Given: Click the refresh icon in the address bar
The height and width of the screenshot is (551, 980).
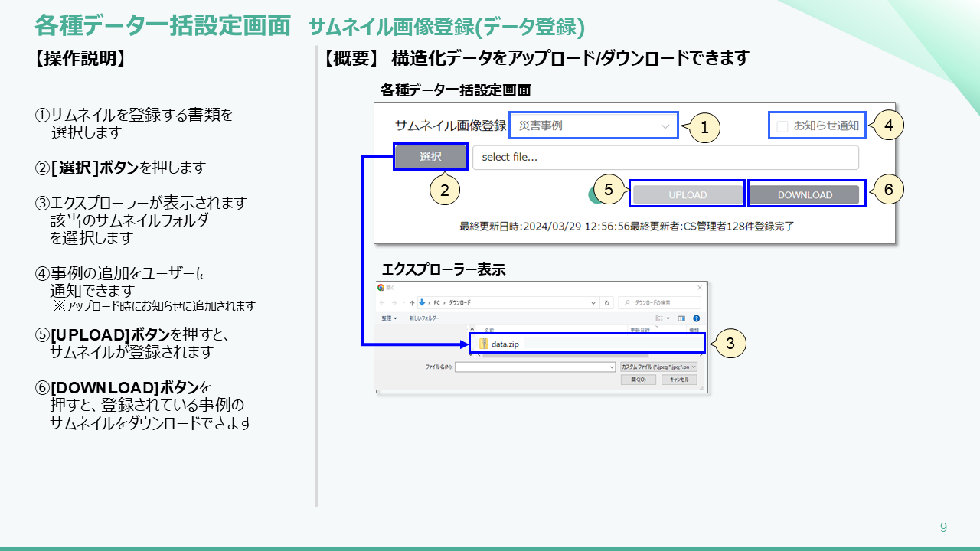Looking at the screenshot, I should [606, 303].
